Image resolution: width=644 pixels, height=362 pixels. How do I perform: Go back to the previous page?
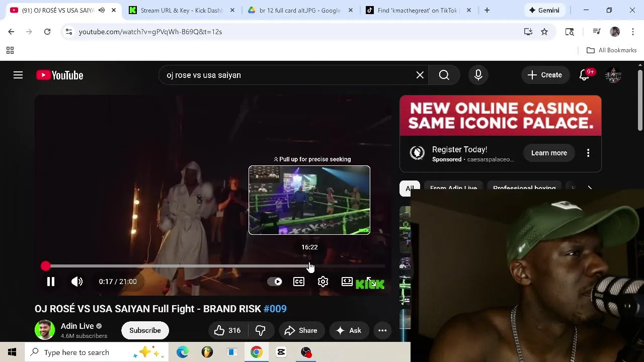[11, 32]
